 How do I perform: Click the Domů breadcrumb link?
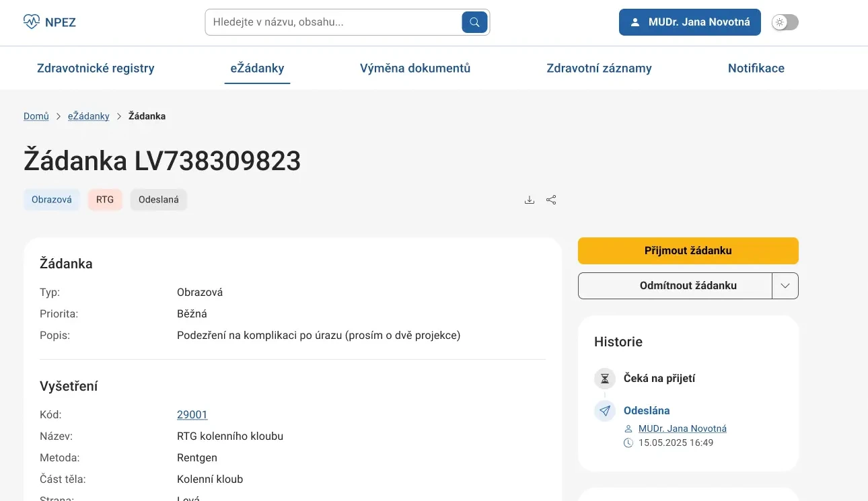(36, 116)
